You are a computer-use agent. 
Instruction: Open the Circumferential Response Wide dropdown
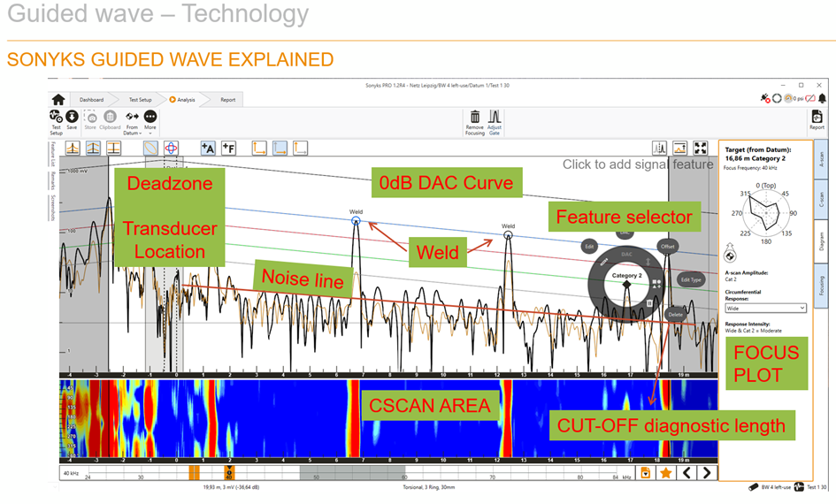coord(765,308)
